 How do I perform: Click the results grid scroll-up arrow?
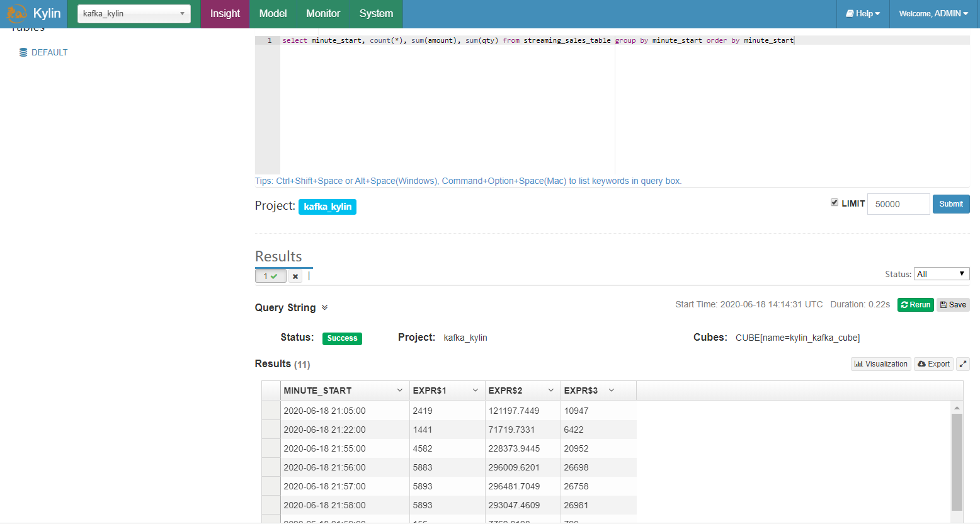tap(957, 407)
